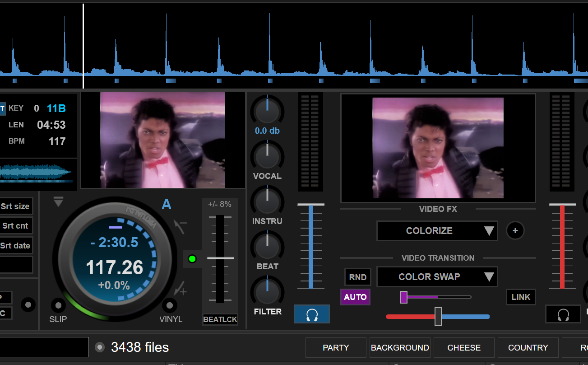Click the small track overview waveform
588x365 pixels.
pos(36,173)
